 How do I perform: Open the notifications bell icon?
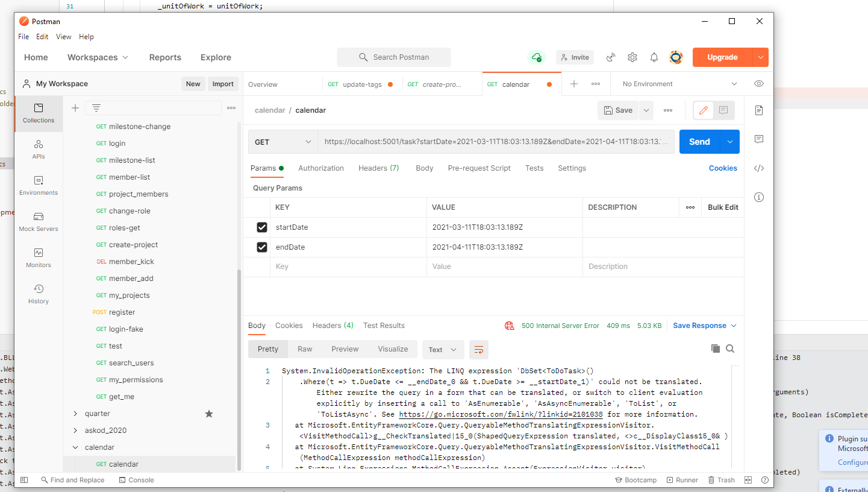[654, 57]
